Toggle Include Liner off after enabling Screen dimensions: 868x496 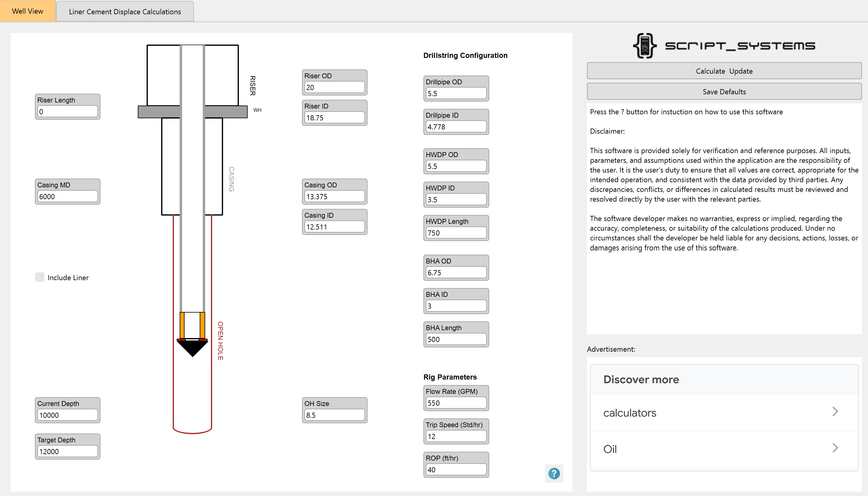pos(39,277)
